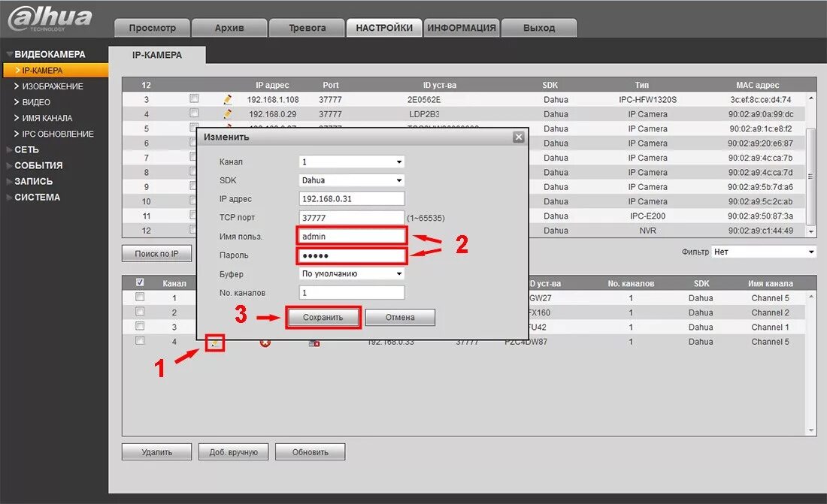Tick the checkbox for device 192.168.1.108
This screenshot has height=504, width=827.
(194, 98)
